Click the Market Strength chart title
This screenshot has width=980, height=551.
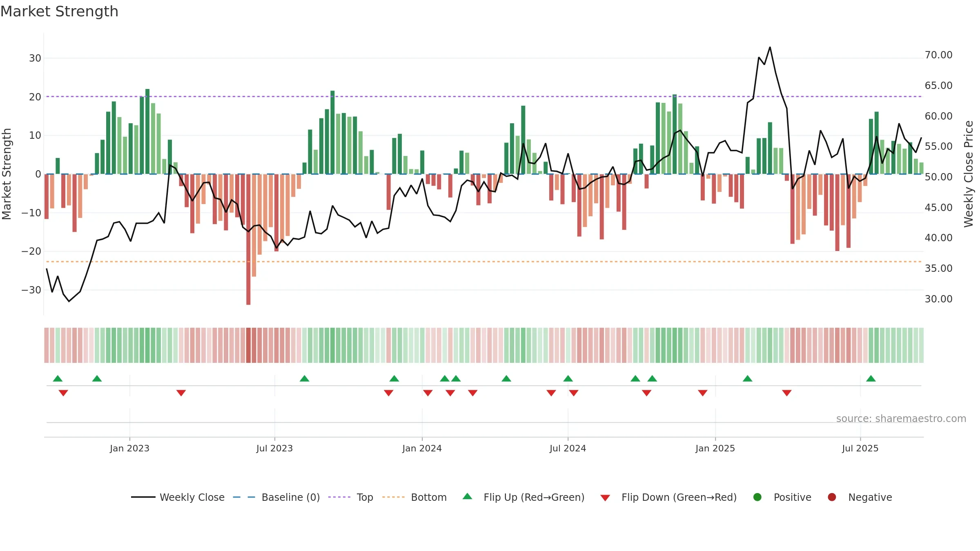coord(59,11)
